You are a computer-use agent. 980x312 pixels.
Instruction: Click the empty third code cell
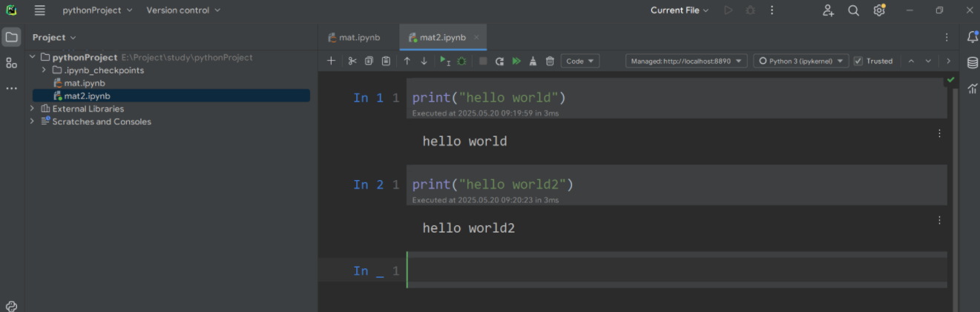click(677, 270)
